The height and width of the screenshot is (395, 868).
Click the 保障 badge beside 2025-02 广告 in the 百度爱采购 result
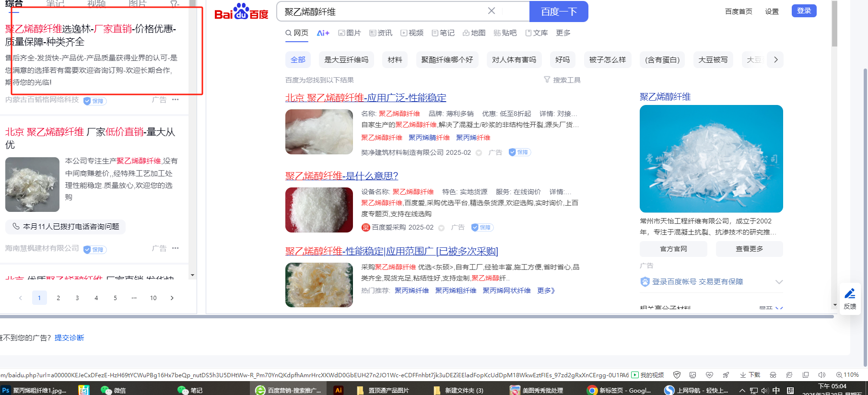[x=482, y=228]
